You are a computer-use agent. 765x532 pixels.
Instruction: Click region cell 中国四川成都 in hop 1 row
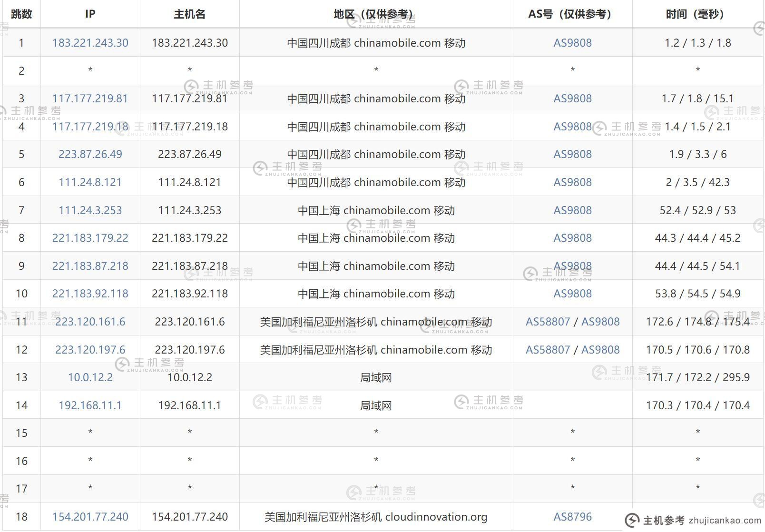tap(376, 43)
